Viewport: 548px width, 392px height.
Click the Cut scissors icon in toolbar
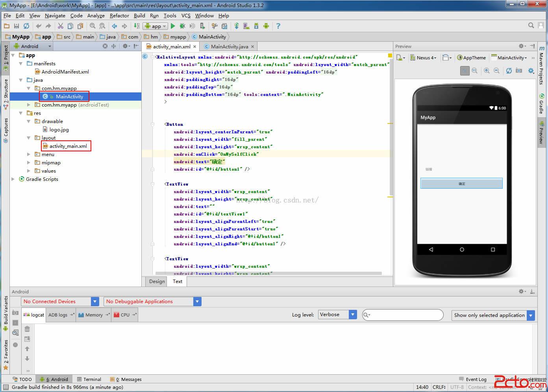click(60, 26)
